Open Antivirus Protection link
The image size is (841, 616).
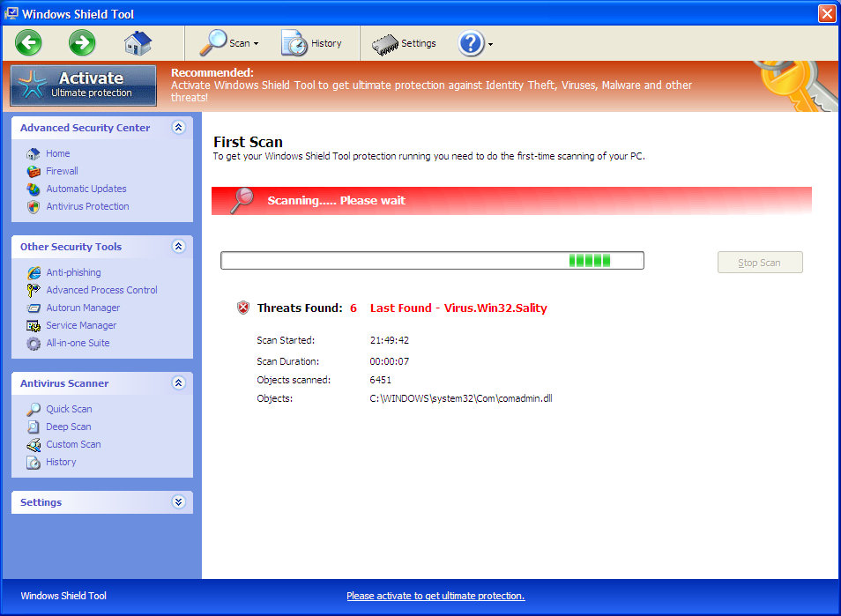87,206
